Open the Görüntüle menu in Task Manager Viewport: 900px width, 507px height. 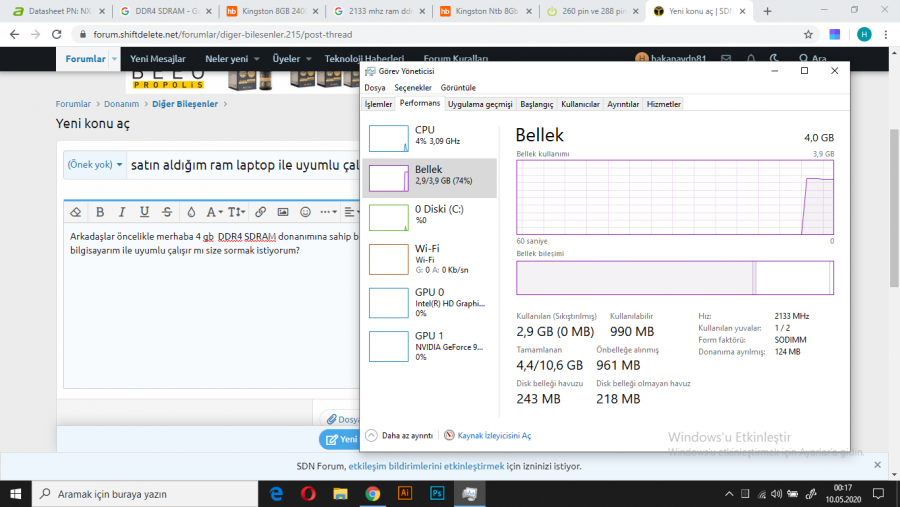458,88
